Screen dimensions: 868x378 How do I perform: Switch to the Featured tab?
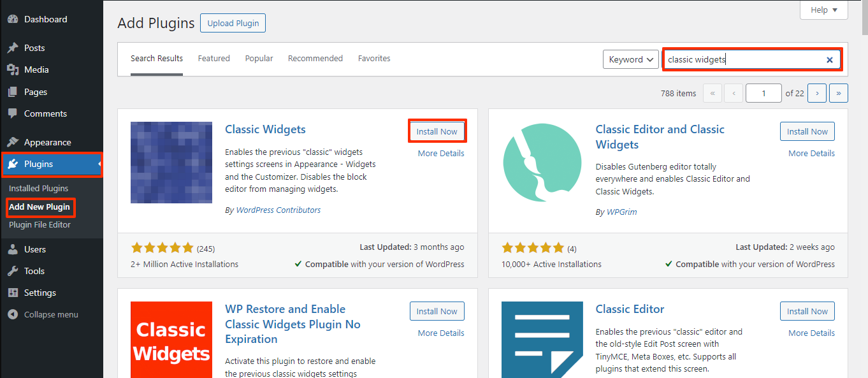pyautogui.click(x=213, y=58)
